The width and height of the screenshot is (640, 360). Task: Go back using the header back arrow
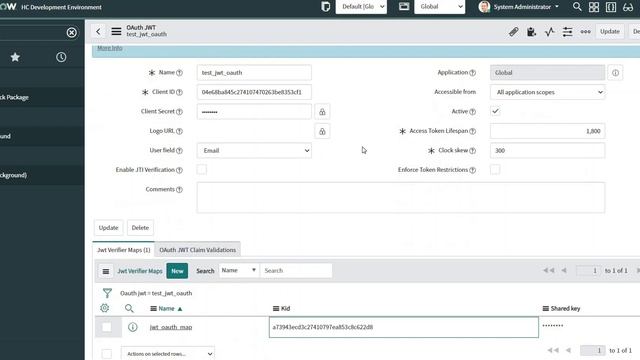[98, 31]
